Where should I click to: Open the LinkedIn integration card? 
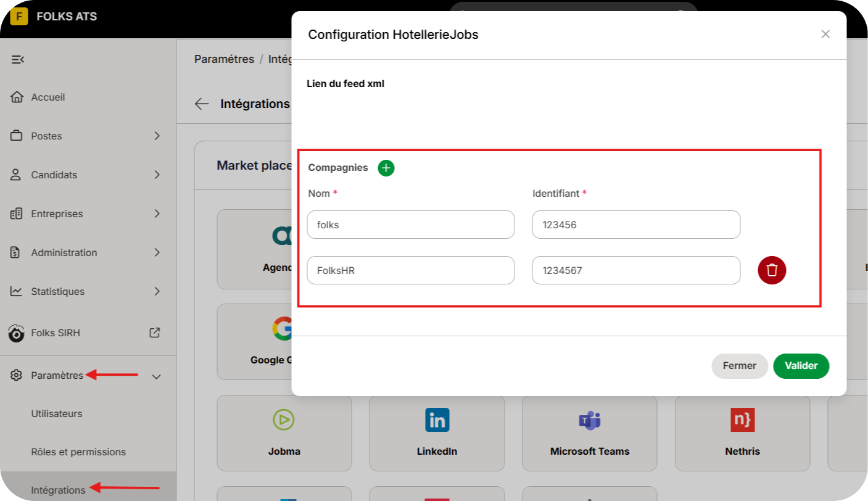[437, 433]
